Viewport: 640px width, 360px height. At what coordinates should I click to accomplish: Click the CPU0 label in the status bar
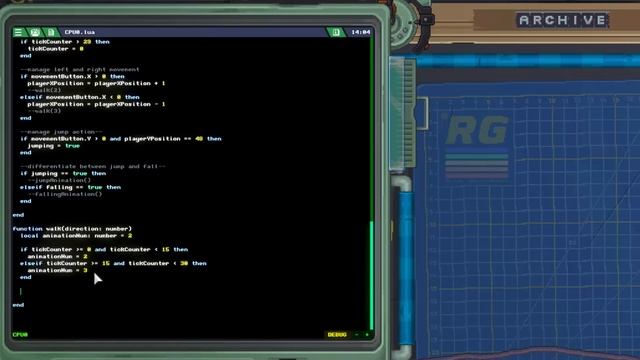tap(20, 334)
